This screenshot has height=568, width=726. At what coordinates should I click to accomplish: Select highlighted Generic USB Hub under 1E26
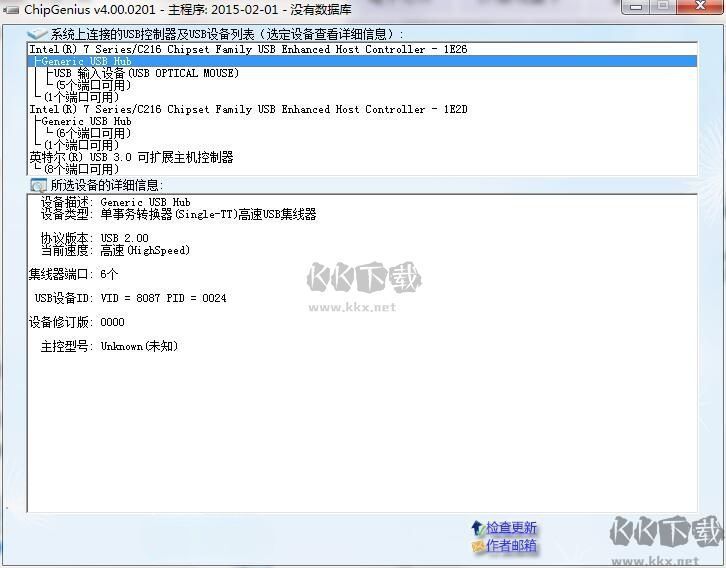coord(363,61)
